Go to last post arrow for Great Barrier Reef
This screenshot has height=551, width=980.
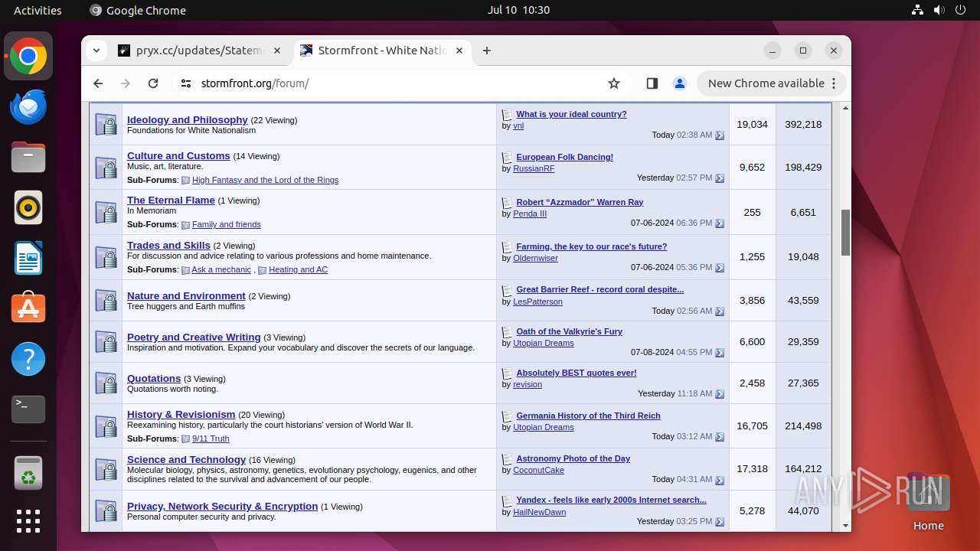coord(720,311)
